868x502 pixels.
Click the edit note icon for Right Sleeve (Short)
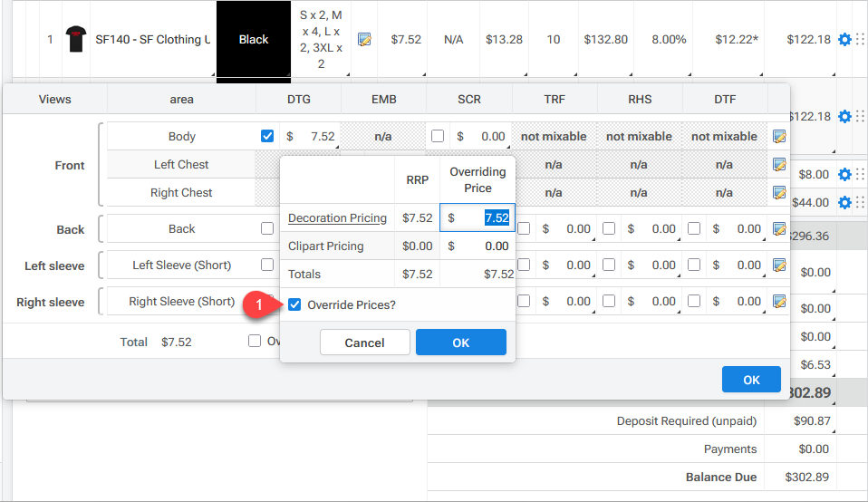pyautogui.click(x=778, y=302)
